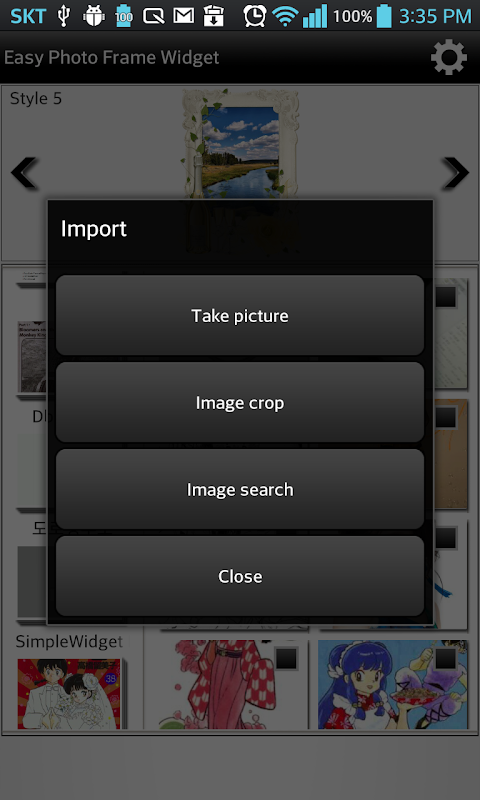The width and height of the screenshot is (480, 800).
Task: Check the box on the kimono image
Action: 286,659
